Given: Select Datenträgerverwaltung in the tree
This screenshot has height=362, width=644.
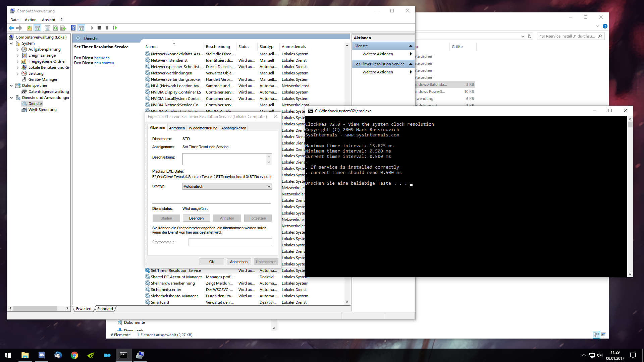Looking at the screenshot, I should pyautogui.click(x=49, y=92).
